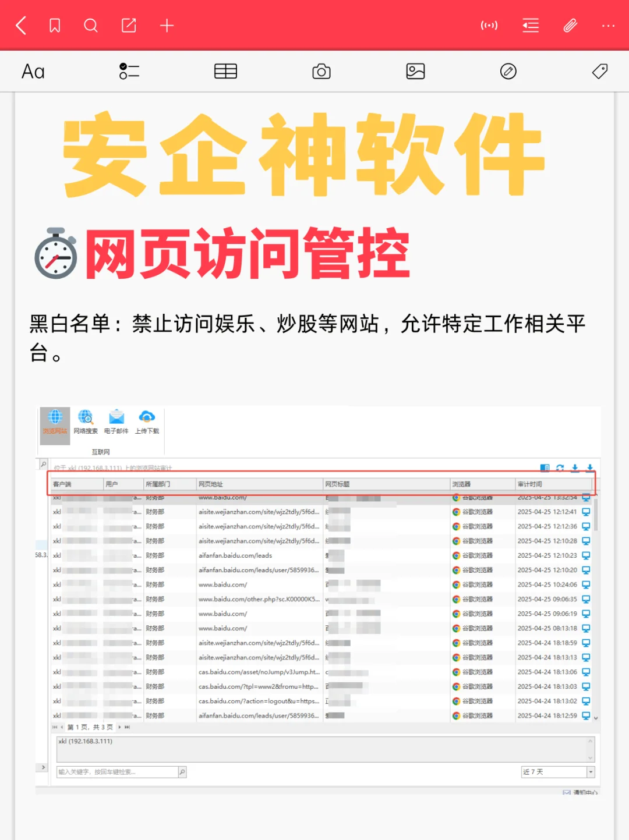This screenshot has width=629, height=840.
Task: Open the 近7天 time range dropdown
Action: point(557,771)
